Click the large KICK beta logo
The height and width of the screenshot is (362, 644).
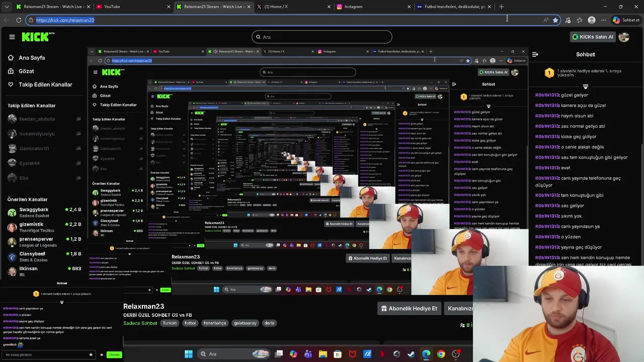click(x=38, y=37)
